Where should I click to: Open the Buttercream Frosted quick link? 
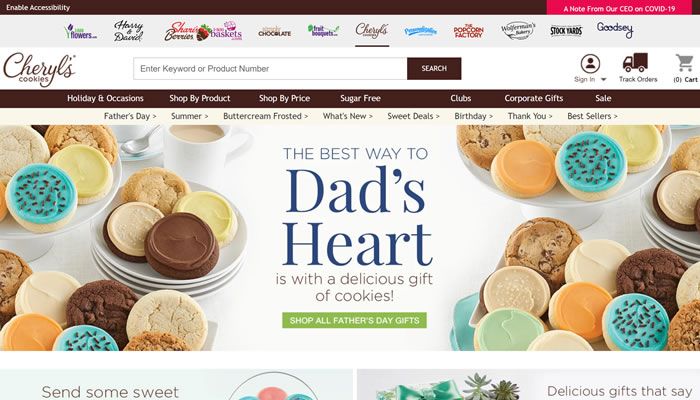[x=265, y=116]
